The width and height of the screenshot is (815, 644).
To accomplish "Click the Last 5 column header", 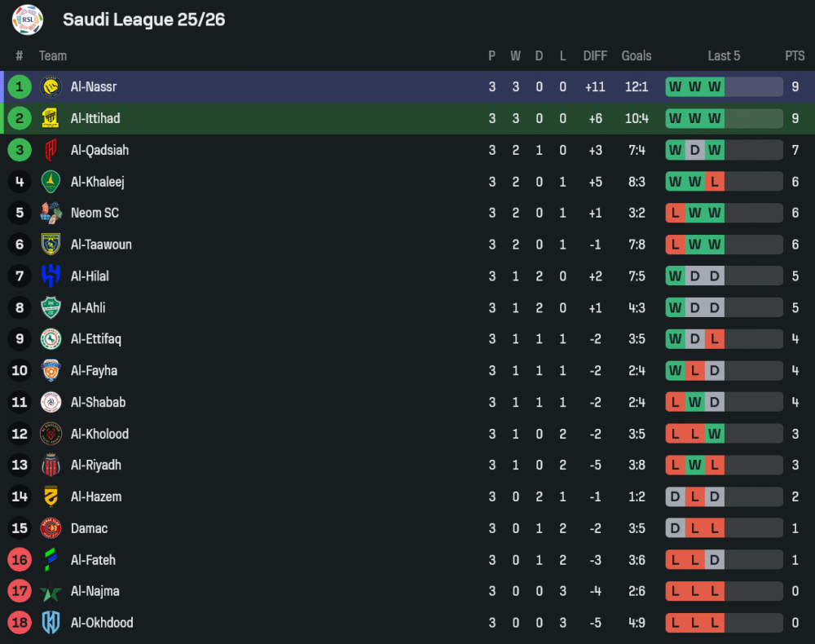I will coord(724,55).
